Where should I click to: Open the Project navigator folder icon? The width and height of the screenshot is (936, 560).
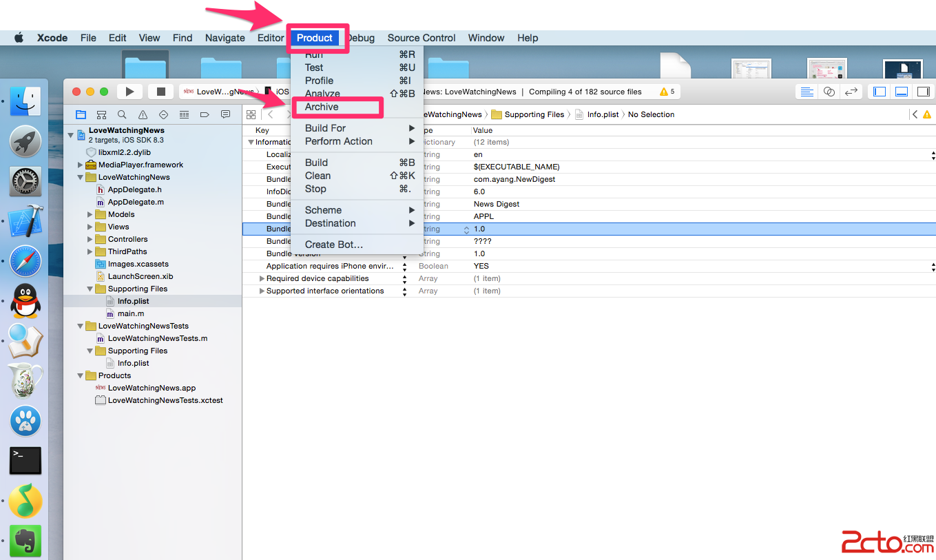pyautogui.click(x=81, y=115)
